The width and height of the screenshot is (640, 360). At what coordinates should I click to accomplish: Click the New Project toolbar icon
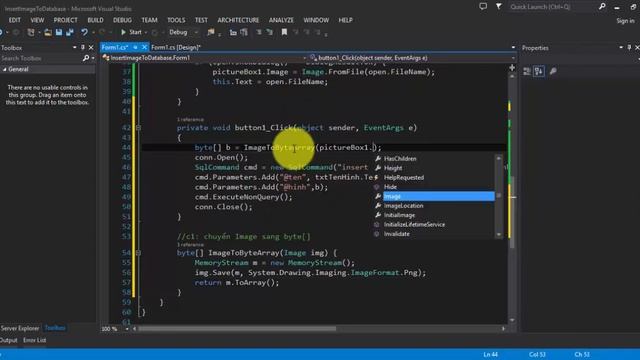[x=31, y=32]
